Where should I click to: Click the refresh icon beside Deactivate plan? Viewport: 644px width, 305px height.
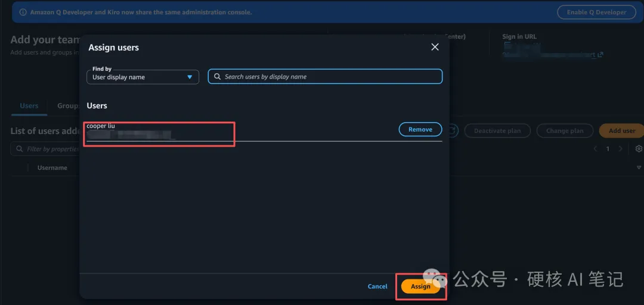click(x=453, y=130)
